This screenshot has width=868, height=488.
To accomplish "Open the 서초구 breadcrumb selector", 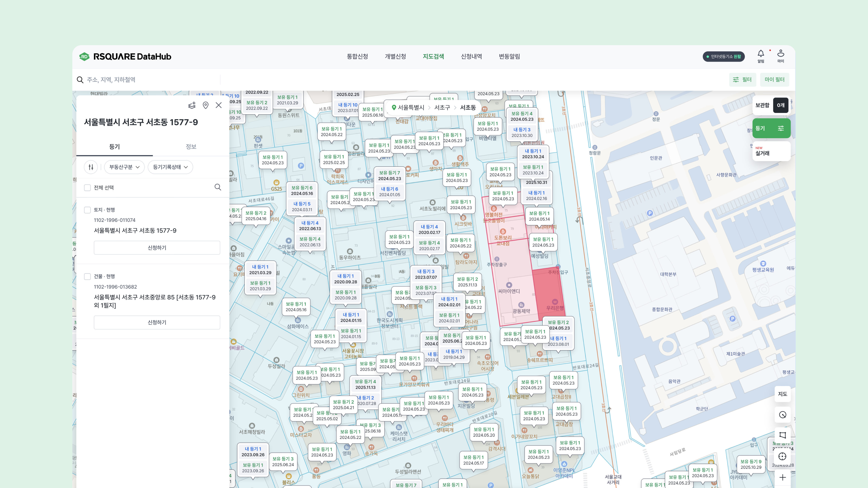I will click(x=442, y=108).
